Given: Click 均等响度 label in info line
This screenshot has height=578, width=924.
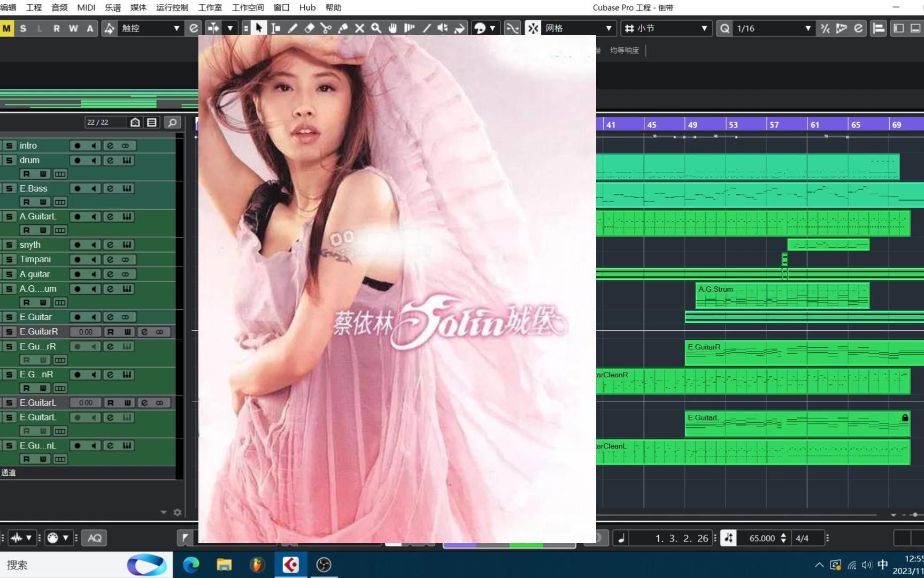Looking at the screenshot, I should (x=625, y=50).
